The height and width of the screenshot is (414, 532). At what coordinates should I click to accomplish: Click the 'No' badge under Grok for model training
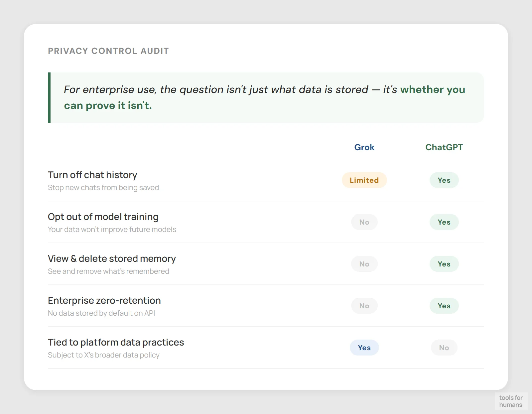coord(364,222)
